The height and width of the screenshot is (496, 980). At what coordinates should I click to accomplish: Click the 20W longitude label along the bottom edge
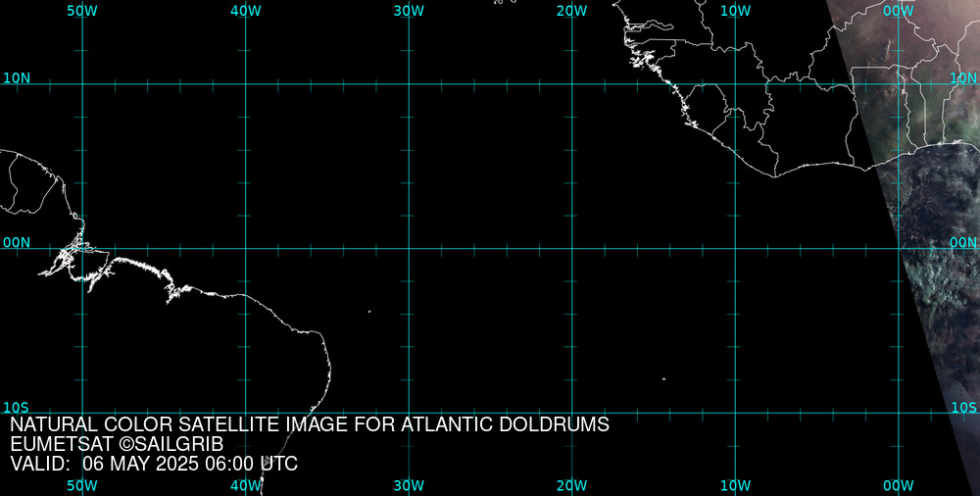(572, 486)
